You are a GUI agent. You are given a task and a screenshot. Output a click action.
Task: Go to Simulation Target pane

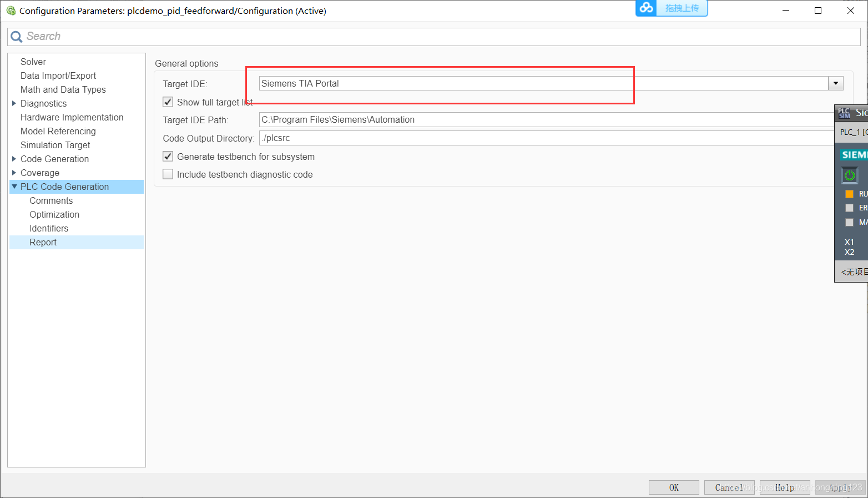[55, 145]
